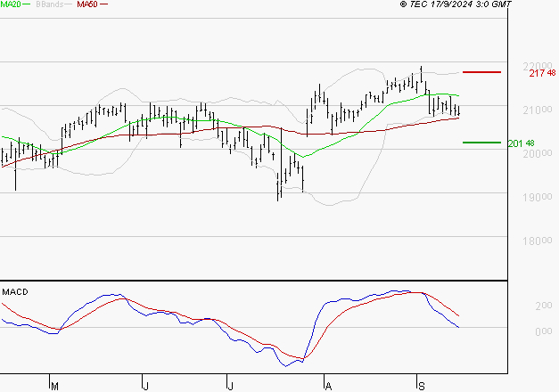Click the 200.00 price axis label
The image size is (559, 392).
coord(538,153)
